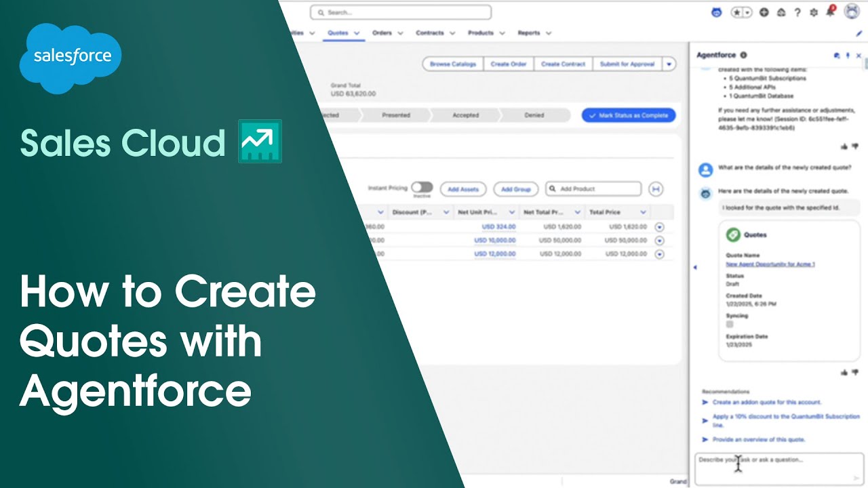Open the Help question mark icon

797,12
